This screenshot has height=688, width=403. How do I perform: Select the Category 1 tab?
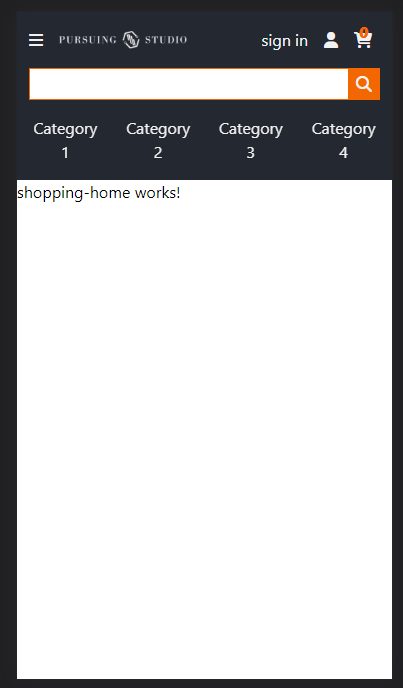click(x=65, y=141)
